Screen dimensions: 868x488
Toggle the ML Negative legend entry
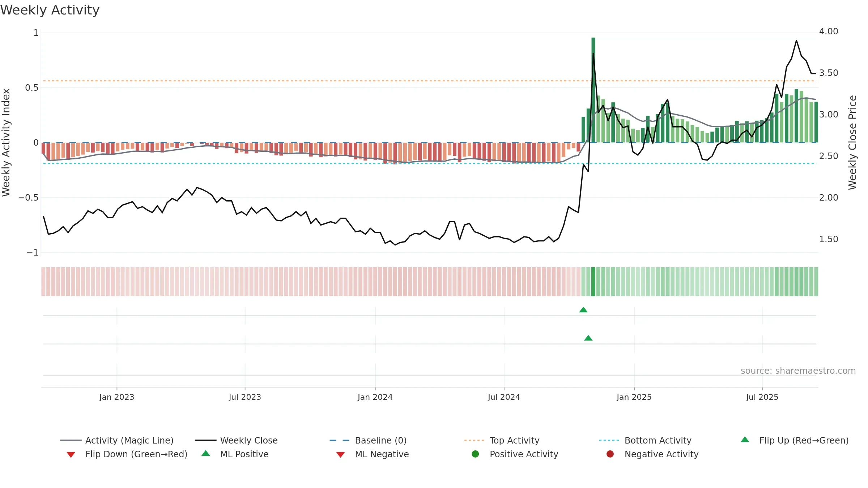click(x=373, y=454)
